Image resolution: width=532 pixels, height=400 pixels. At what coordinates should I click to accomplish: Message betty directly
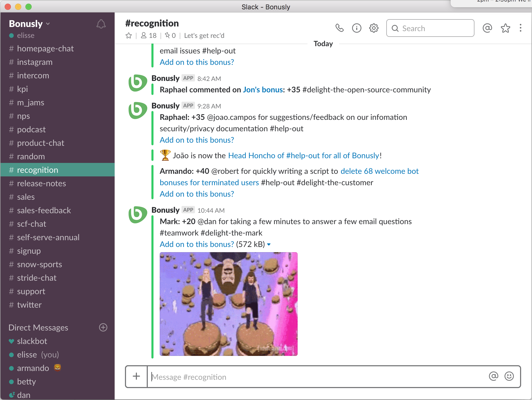(58, 382)
